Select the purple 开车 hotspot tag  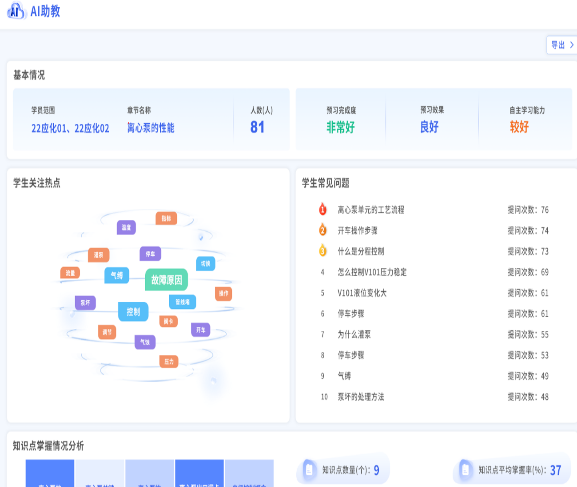click(201, 330)
